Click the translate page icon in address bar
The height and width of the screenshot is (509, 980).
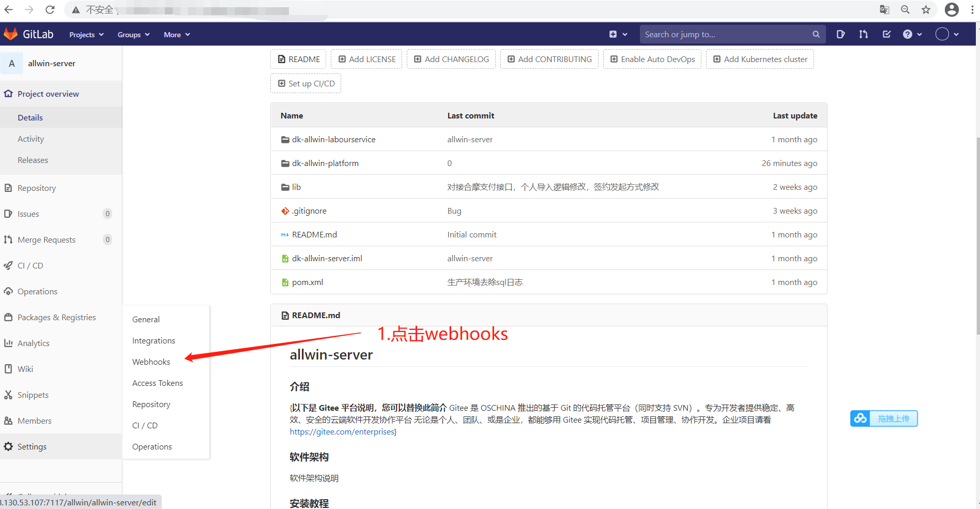click(x=884, y=9)
